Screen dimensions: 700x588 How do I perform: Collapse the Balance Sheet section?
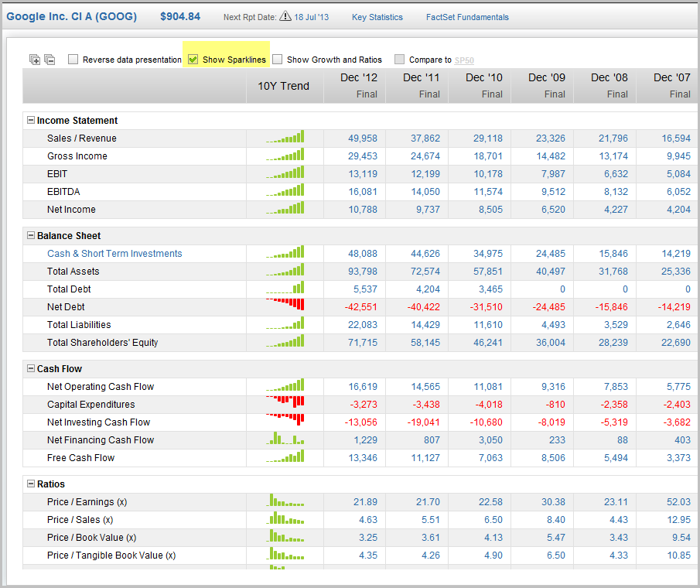coord(29,235)
